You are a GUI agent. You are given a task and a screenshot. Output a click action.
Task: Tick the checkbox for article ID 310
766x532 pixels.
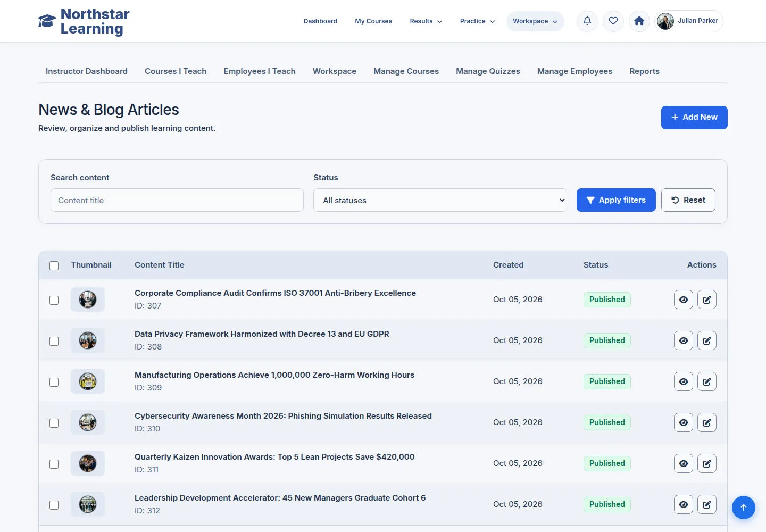(x=54, y=423)
